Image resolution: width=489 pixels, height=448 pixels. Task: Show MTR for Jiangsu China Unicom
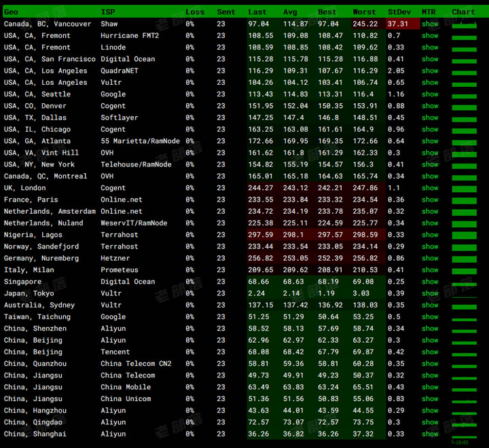point(430,398)
